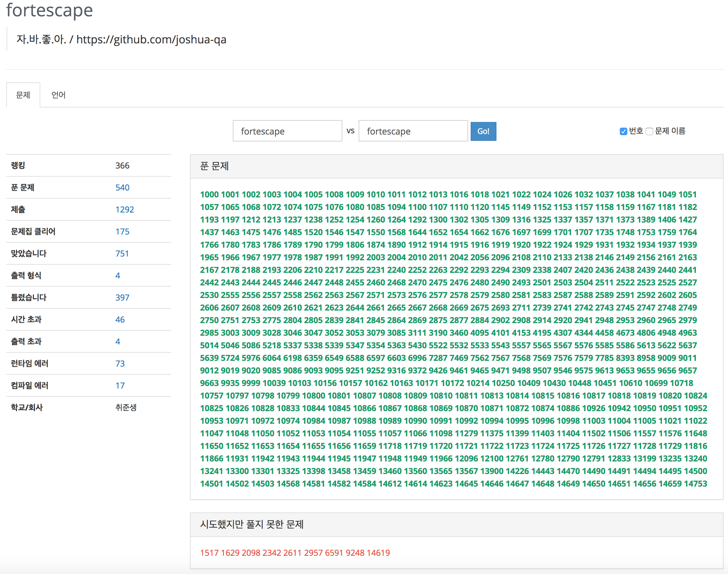Switch to the 언어 tab

click(58, 95)
